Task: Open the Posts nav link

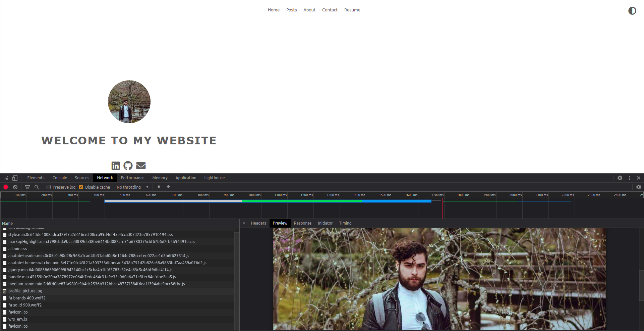Action: pos(291,10)
